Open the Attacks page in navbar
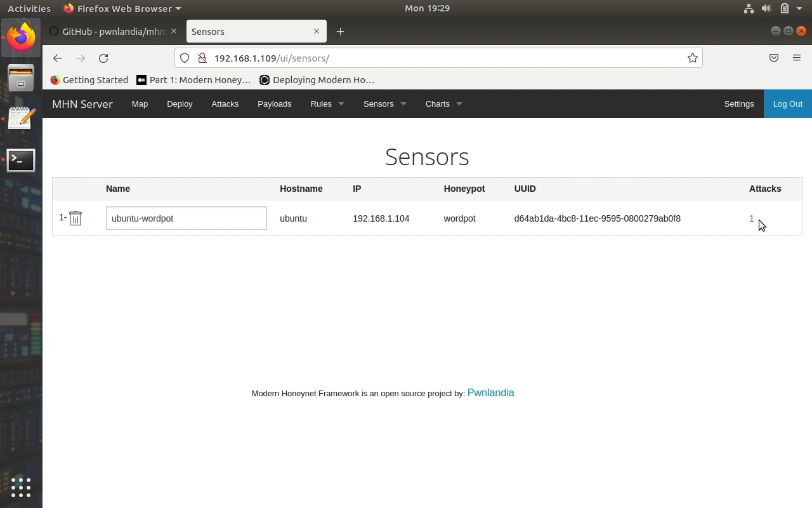Viewport: 812px width, 508px height. click(225, 104)
